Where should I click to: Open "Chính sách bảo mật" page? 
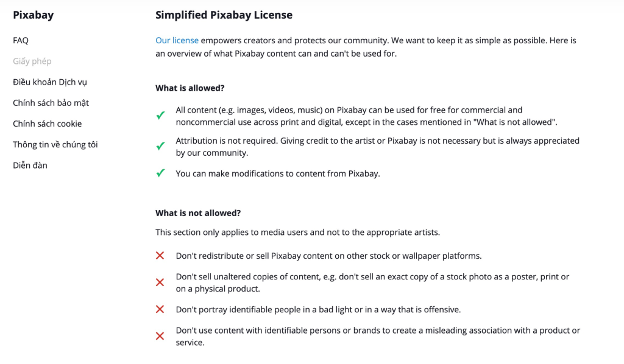pyautogui.click(x=51, y=103)
